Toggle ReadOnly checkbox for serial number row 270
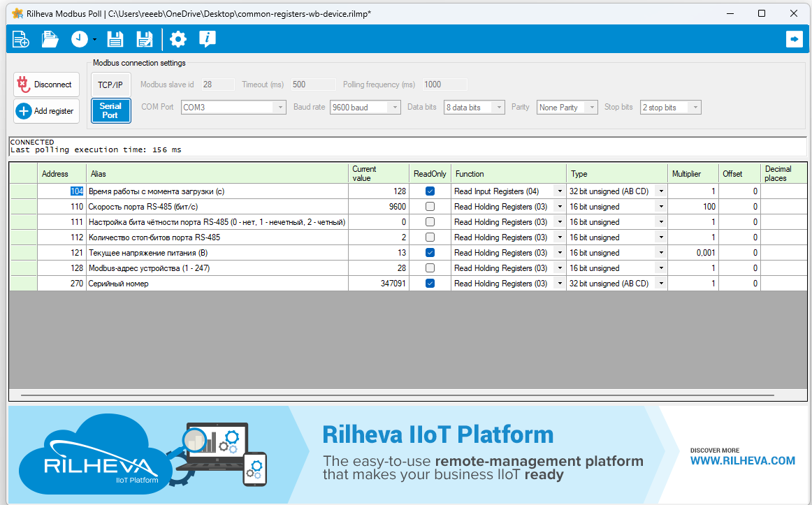Screen dimensions: 812x505 click(x=430, y=284)
